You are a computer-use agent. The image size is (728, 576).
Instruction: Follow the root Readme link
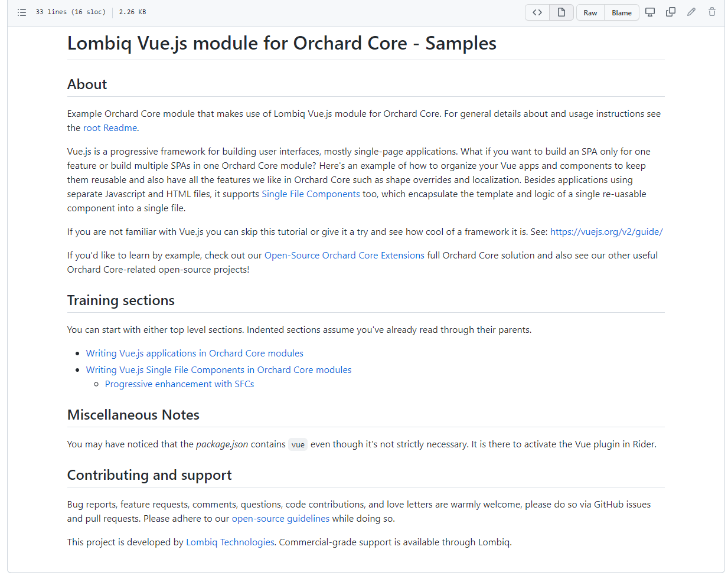pyautogui.click(x=110, y=128)
